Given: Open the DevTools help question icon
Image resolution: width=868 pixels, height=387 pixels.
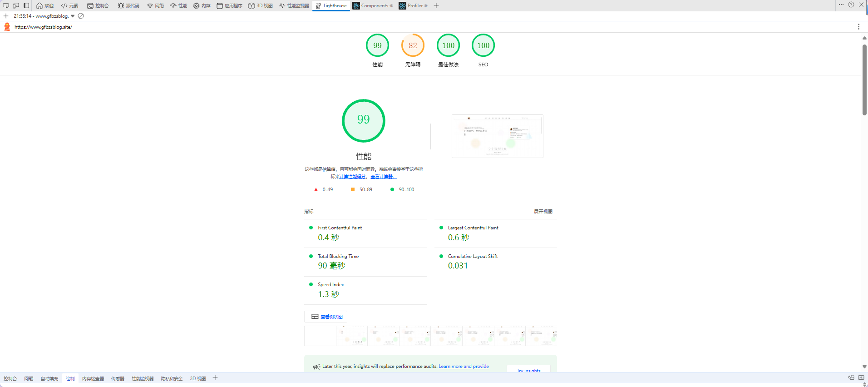Looking at the screenshot, I should point(851,5).
